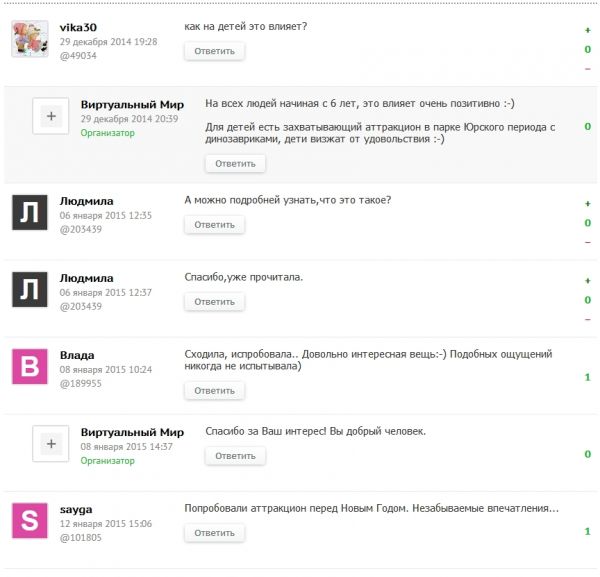This screenshot has height=577, width=600.
Task: Click plus vote on Людмила's question comment
Action: tap(588, 204)
